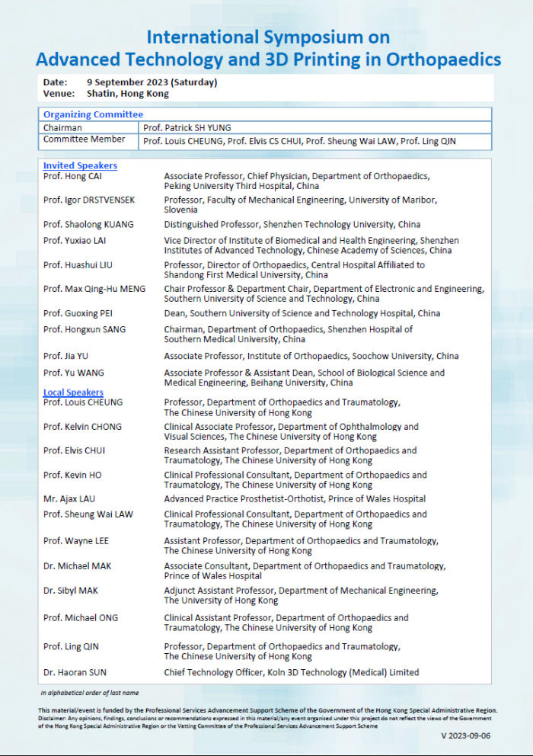Image resolution: width=533 pixels, height=756 pixels.
Task: Click the title 'International Symposium on'
Action: coord(268,37)
